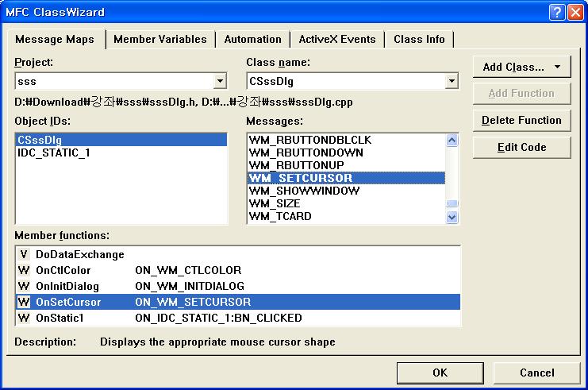Screen dimensions: 588x390
Task: Select the DoDataExchange member function
Action: [x=238, y=254]
